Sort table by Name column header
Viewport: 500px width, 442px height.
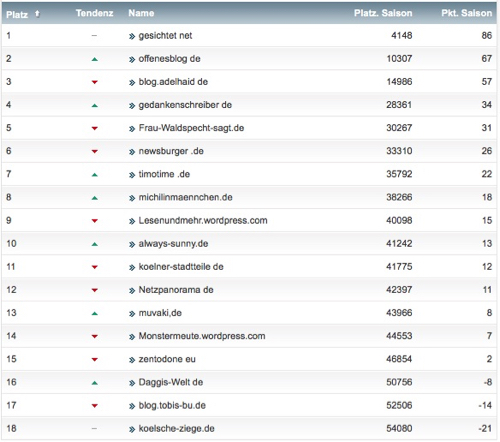141,13
